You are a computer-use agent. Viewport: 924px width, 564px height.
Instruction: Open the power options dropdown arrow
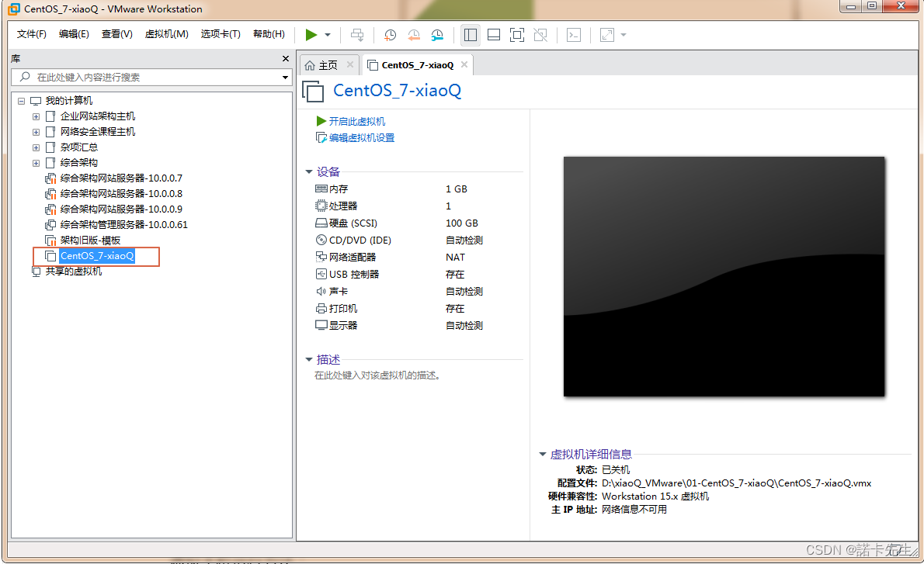pos(328,35)
